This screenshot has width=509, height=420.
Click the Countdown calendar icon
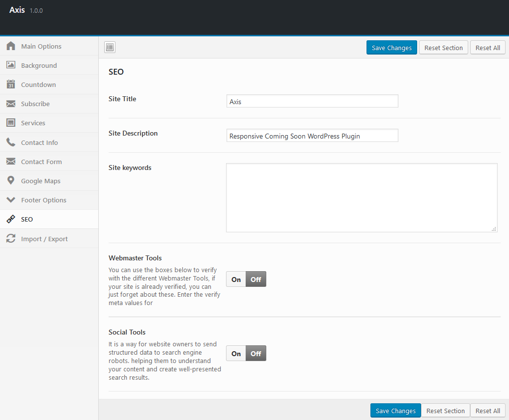[x=11, y=84]
